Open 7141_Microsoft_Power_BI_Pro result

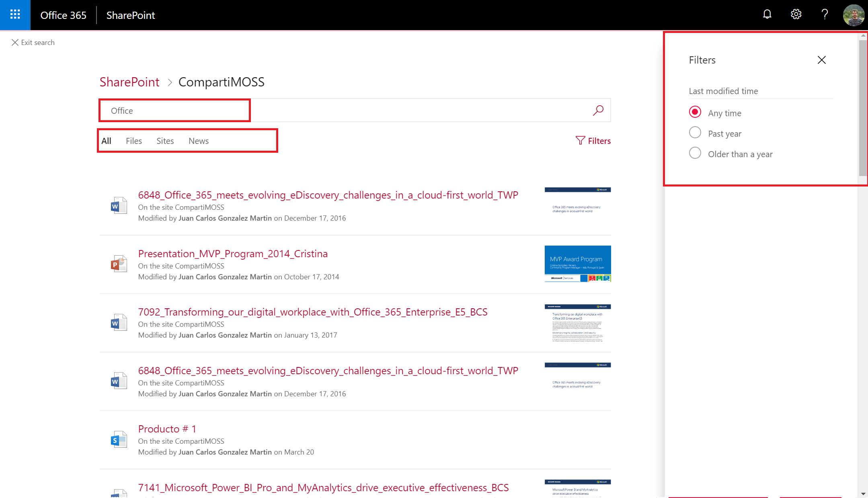[x=323, y=488]
